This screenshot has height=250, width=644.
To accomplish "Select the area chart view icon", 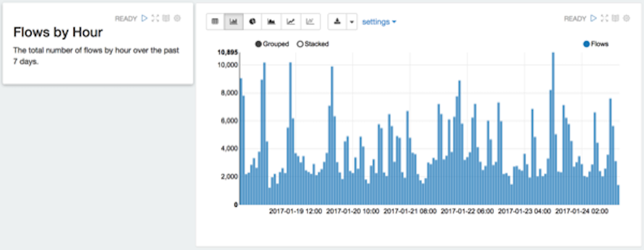I will tap(272, 21).
